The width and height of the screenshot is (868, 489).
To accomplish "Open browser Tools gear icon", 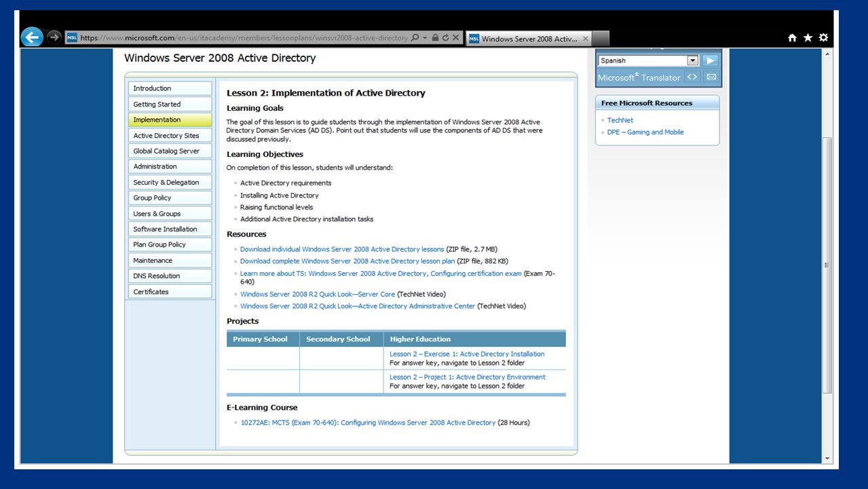I will click(x=823, y=38).
